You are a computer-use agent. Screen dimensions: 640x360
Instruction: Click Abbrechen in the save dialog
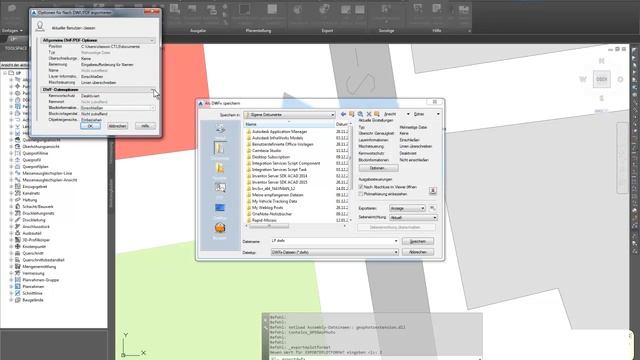click(418, 252)
